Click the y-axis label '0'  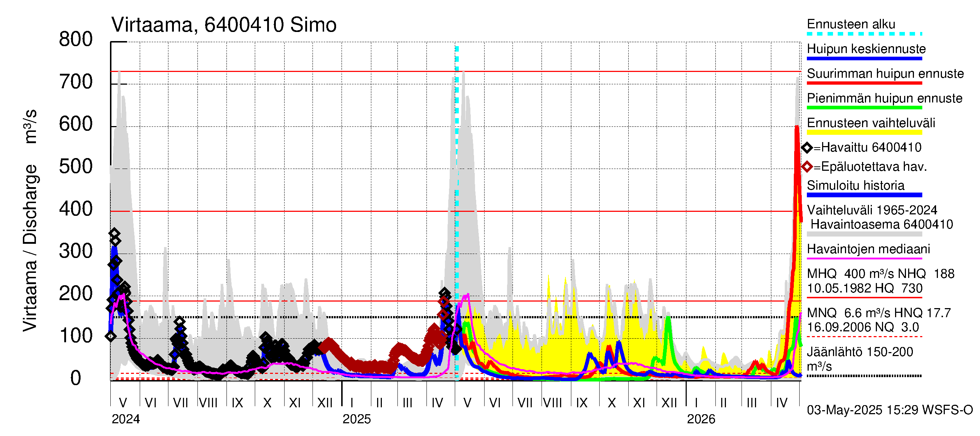pyautogui.click(x=76, y=378)
